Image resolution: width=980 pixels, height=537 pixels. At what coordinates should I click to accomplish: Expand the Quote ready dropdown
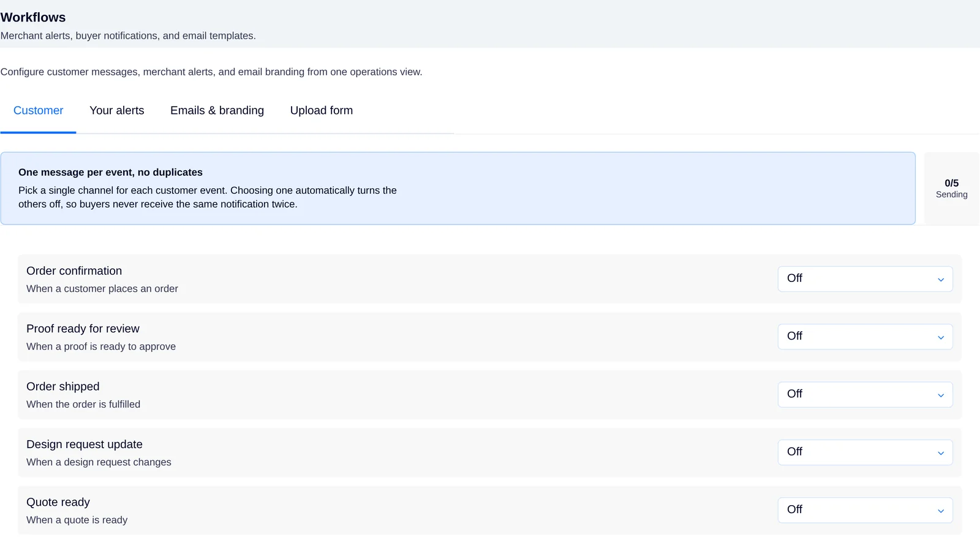[865, 510]
